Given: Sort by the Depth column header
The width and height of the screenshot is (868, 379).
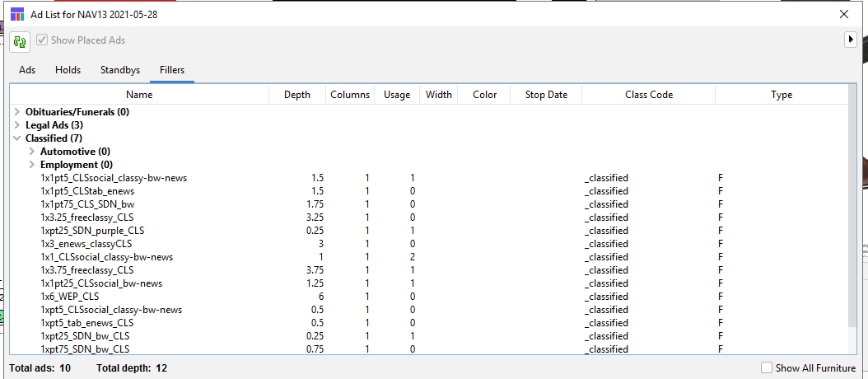Looking at the screenshot, I should pyautogui.click(x=296, y=95).
